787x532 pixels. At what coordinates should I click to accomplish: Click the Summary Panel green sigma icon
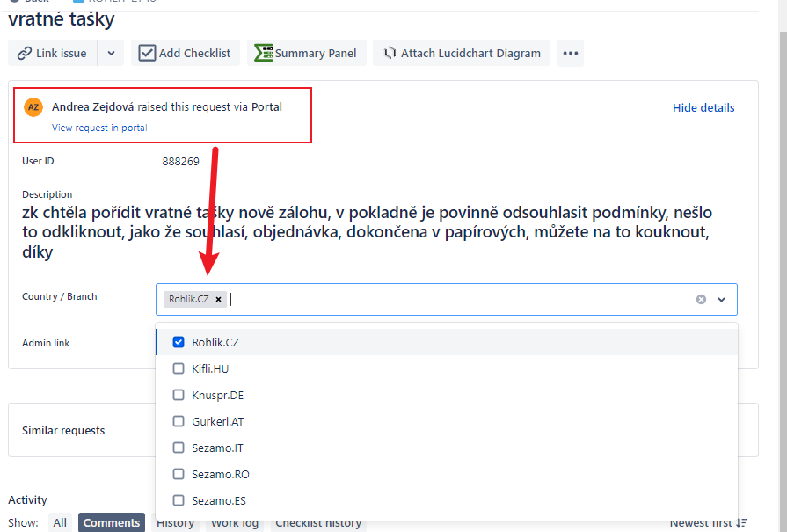click(263, 53)
